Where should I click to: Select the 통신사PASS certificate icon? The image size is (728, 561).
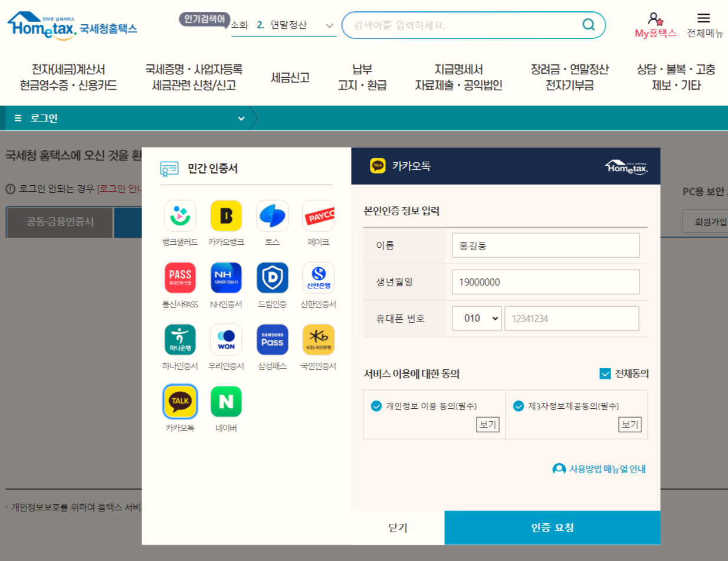click(x=180, y=278)
